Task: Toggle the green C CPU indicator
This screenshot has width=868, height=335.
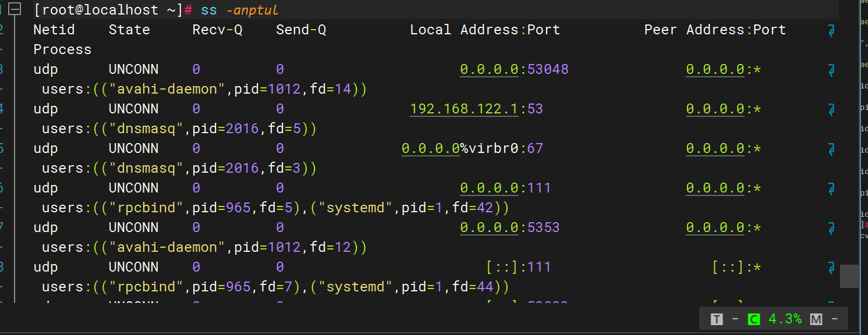Action: pyautogui.click(x=753, y=319)
